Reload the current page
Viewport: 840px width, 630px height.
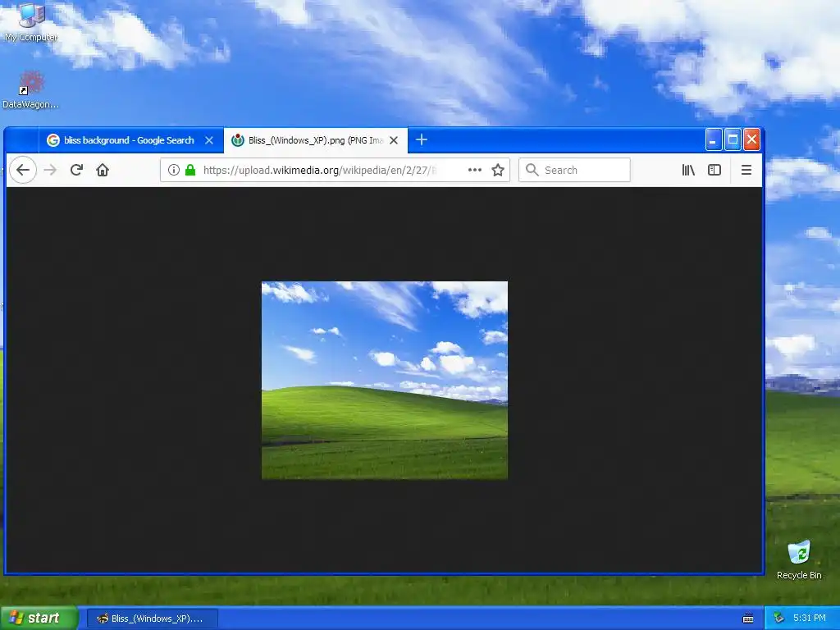pos(76,170)
